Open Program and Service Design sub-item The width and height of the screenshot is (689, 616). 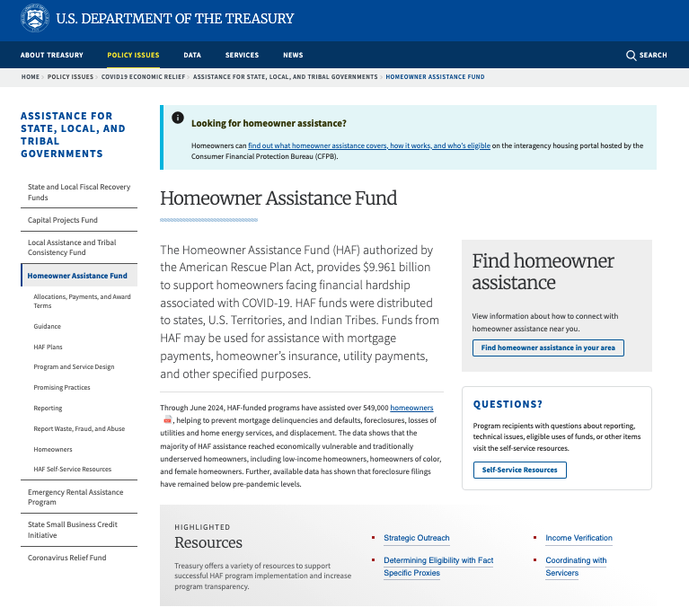[74, 367]
